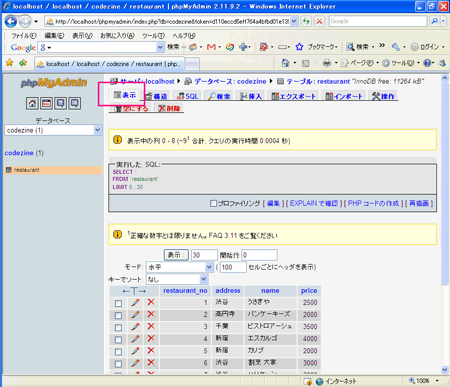Image resolution: width=450 pixels, height=387 pixels.
Task: Check the checkbox for row 6
Action: (118, 364)
